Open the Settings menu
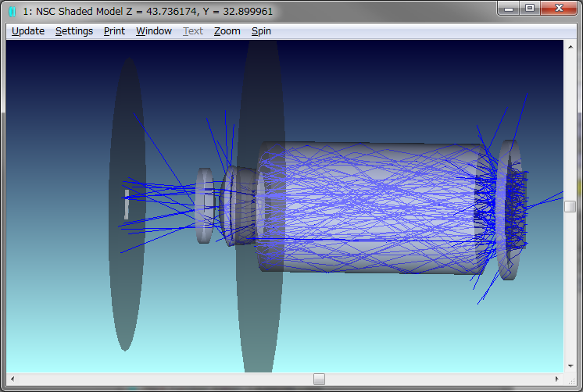This screenshot has width=583, height=392. (x=74, y=31)
